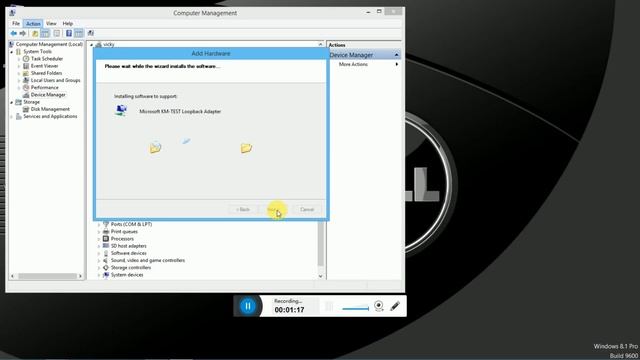Click the Scan for hardware changes icon
640x360 pixels.
pyautogui.click(x=91, y=33)
